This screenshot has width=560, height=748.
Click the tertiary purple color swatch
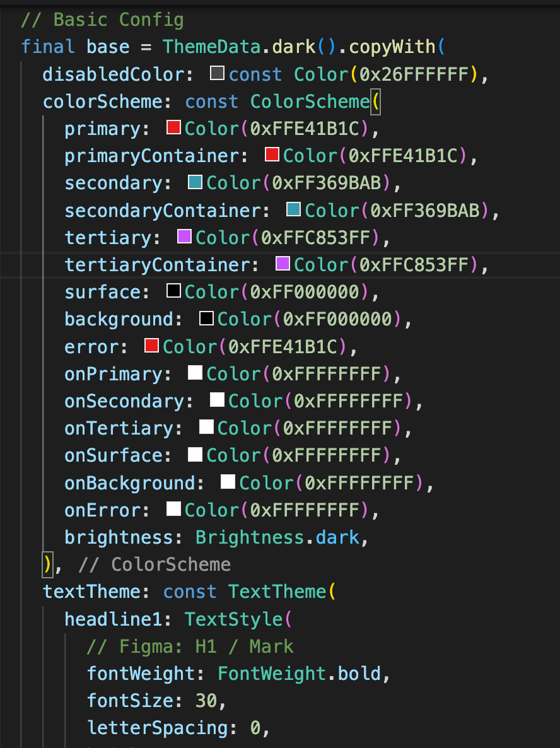coord(185,236)
